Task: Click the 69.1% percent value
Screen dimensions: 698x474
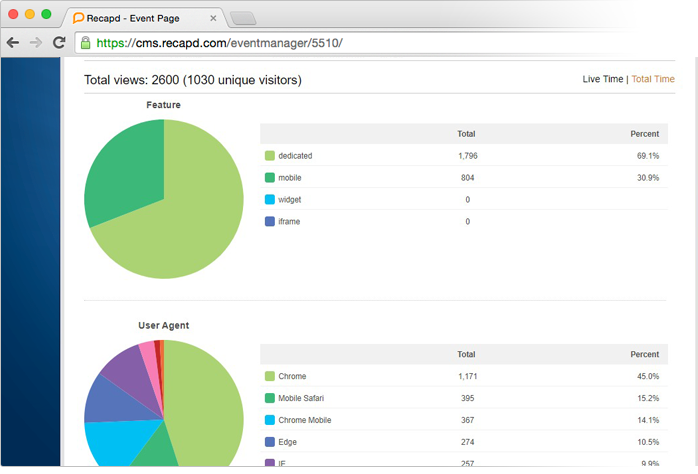Action: 648,156
